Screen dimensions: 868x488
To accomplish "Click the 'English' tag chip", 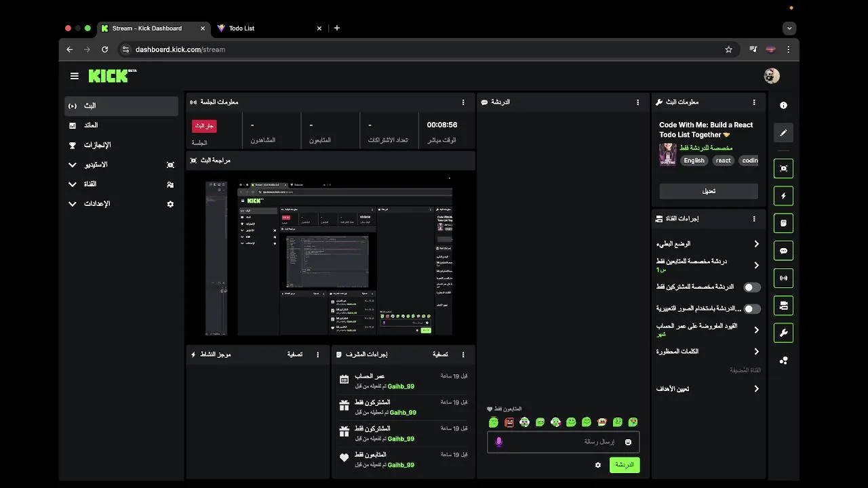I will 694,161.
